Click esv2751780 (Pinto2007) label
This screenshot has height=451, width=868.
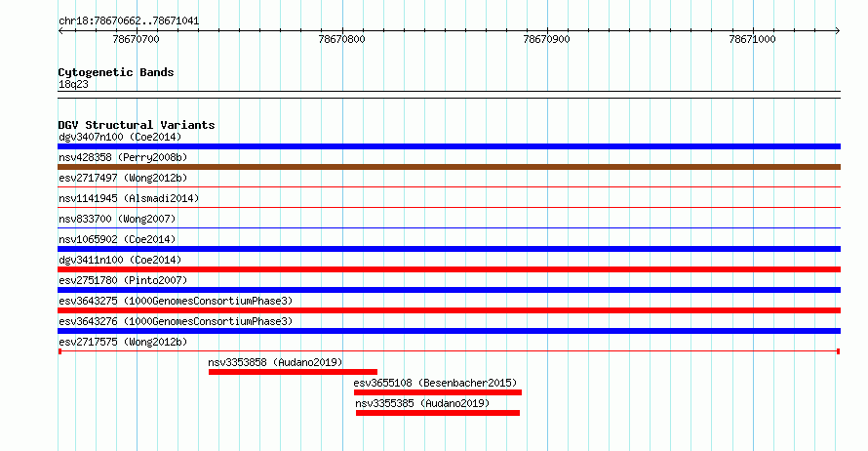coord(123,280)
